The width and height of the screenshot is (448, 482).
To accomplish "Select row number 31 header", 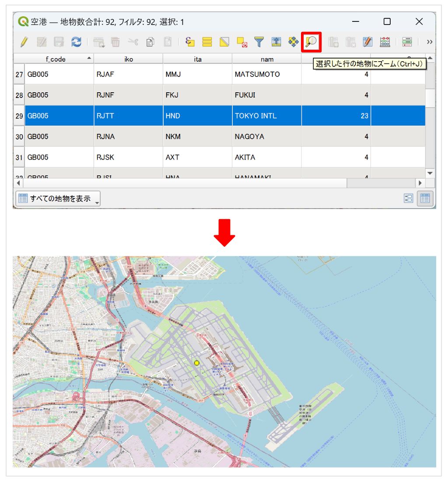I will coord(19,157).
